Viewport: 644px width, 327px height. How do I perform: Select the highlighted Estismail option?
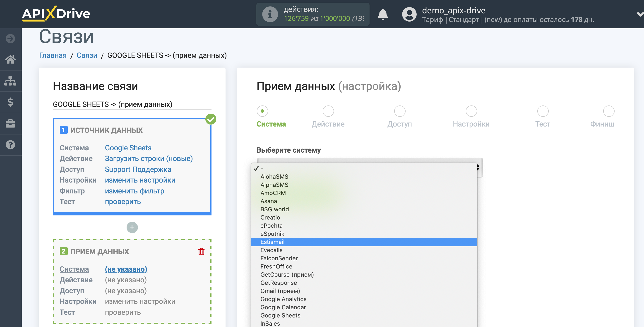click(364, 242)
